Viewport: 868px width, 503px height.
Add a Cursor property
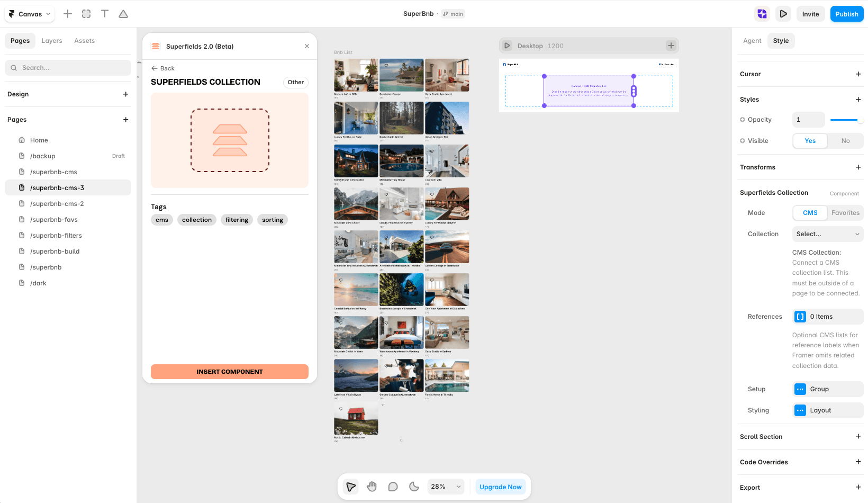coord(858,74)
